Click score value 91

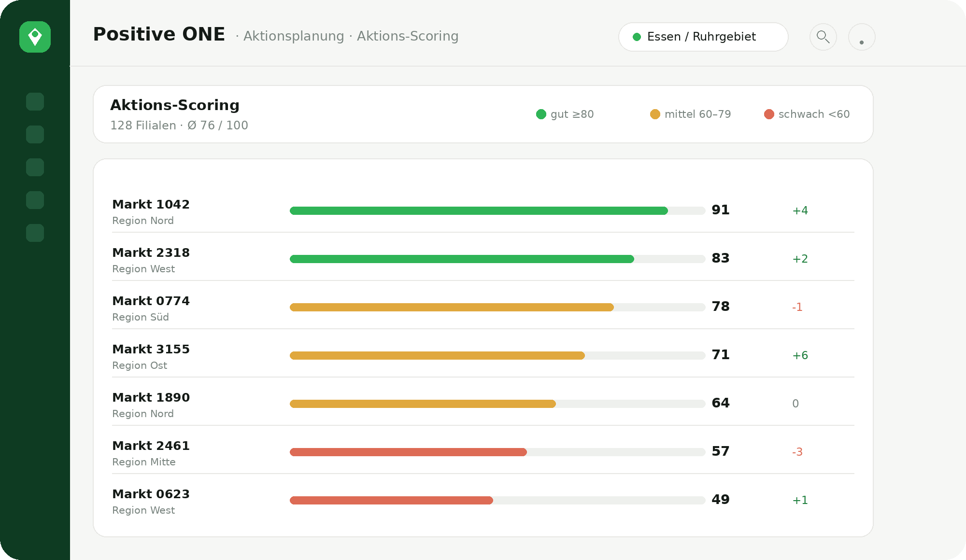(x=721, y=210)
